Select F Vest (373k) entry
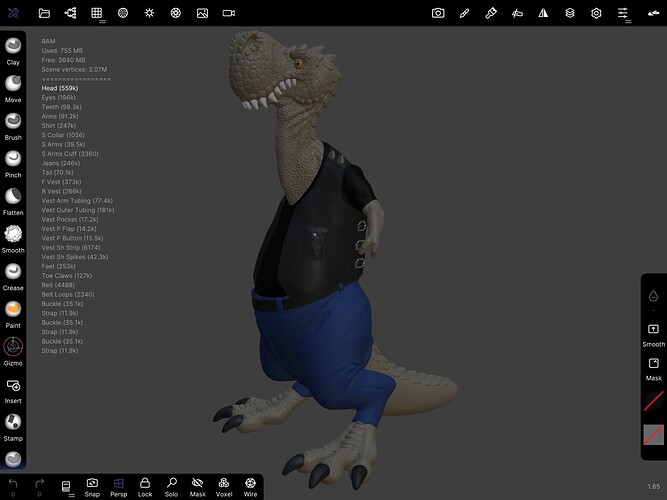The image size is (667, 500). pos(61,182)
